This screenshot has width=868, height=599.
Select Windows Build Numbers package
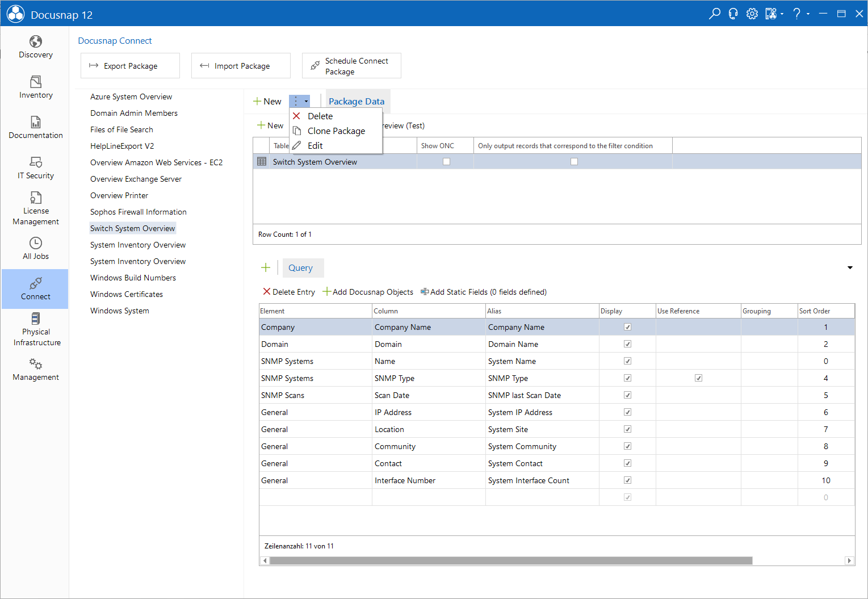click(133, 278)
